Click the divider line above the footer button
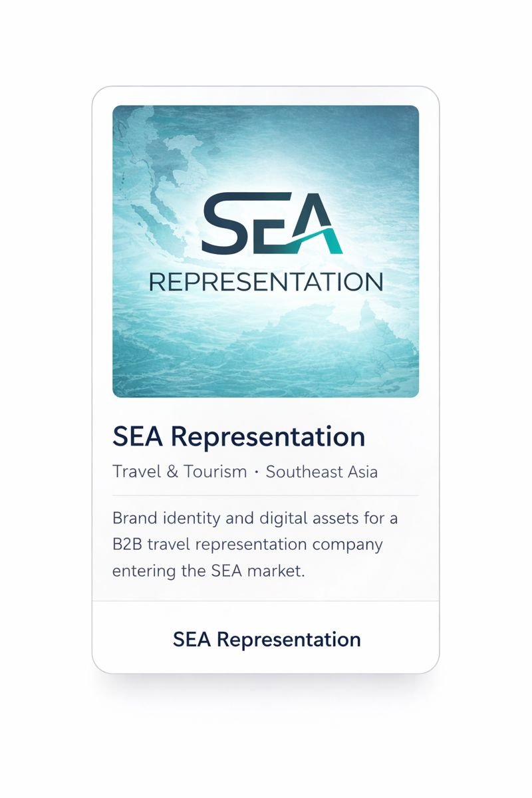 (266, 601)
